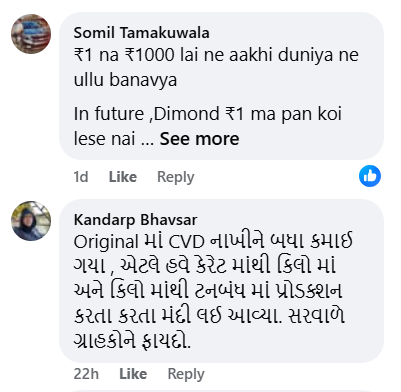Image resolution: width=401 pixels, height=392 pixels.
Task: Open Kandarp Bhavsar's profile picture
Action: pyautogui.click(x=31, y=221)
